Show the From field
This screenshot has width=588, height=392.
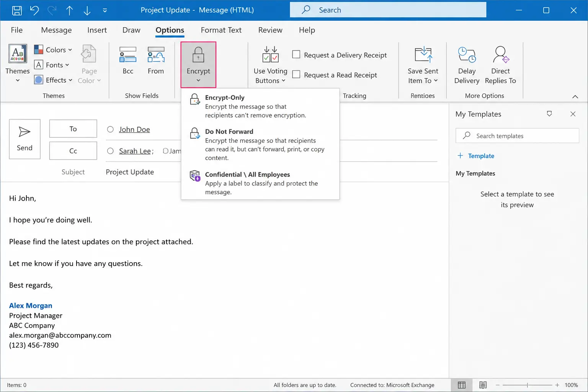[x=156, y=60]
